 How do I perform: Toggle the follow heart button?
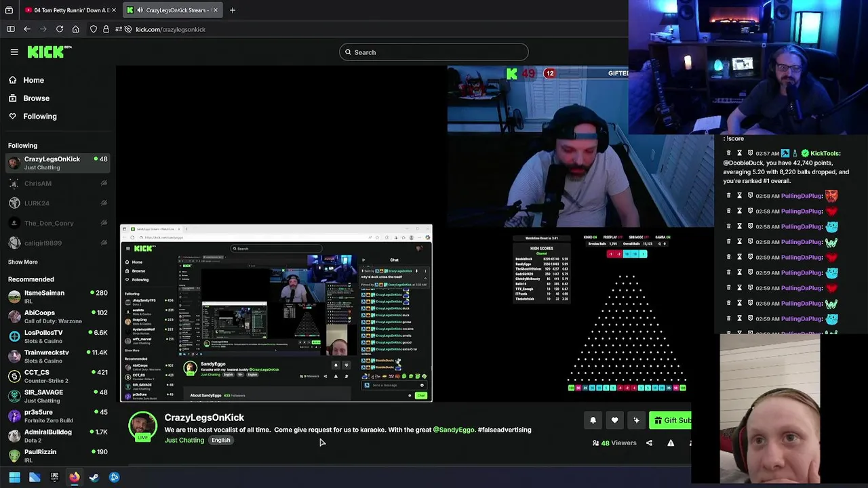point(614,420)
